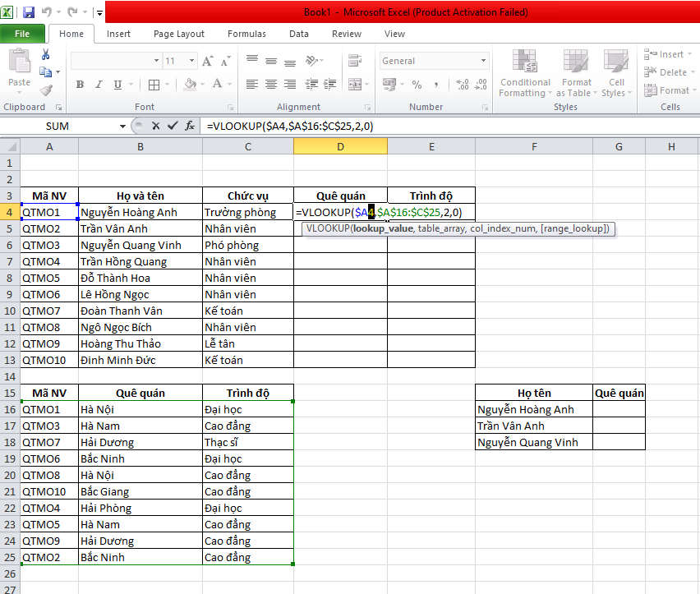Switch to the Page Layout tab
This screenshot has width=700, height=594.
178,34
